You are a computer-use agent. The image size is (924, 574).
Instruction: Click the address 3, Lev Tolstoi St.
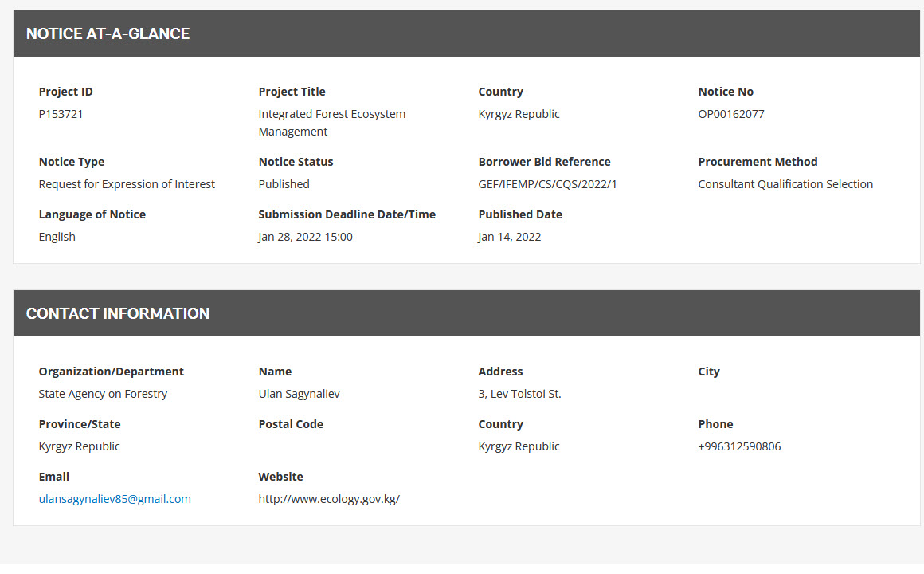pos(519,394)
